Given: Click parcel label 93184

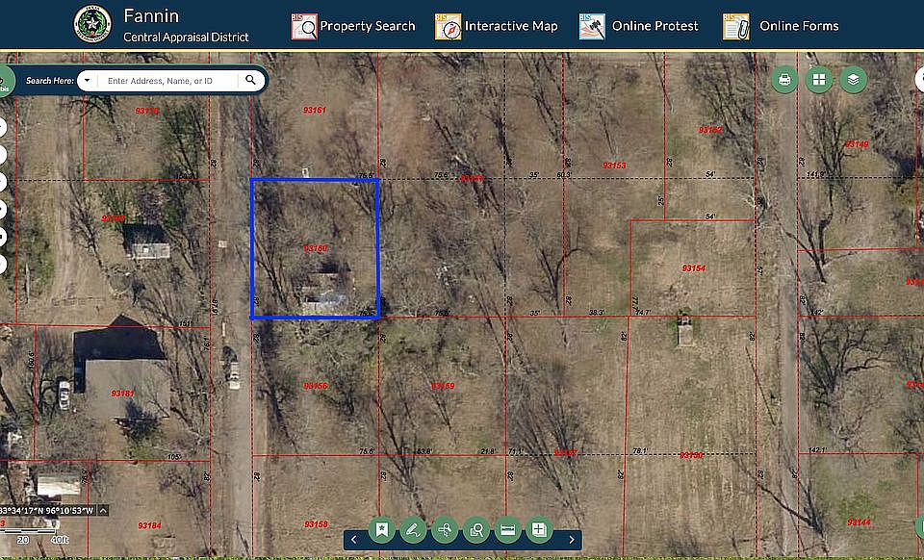Looking at the screenshot, I should coord(150,525).
